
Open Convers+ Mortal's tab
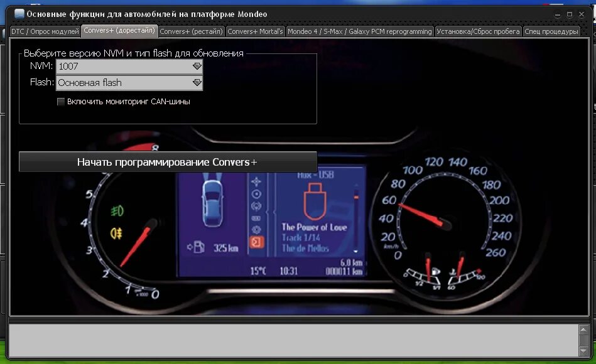255,31
